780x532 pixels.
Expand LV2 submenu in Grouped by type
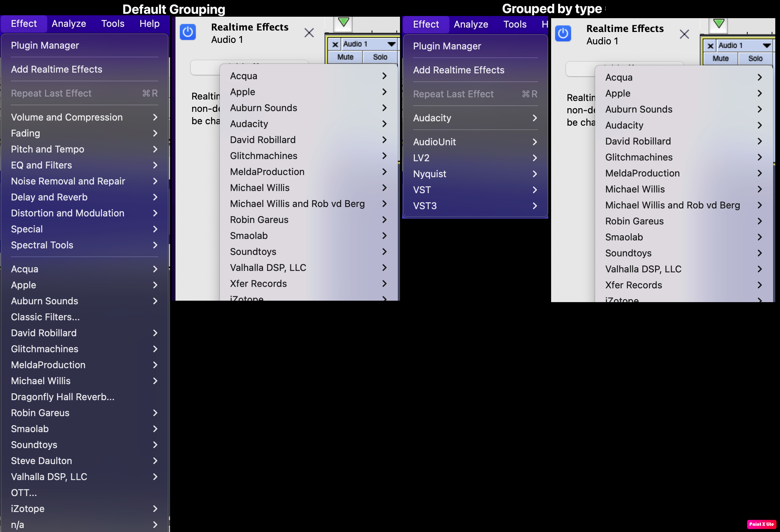coord(475,158)
